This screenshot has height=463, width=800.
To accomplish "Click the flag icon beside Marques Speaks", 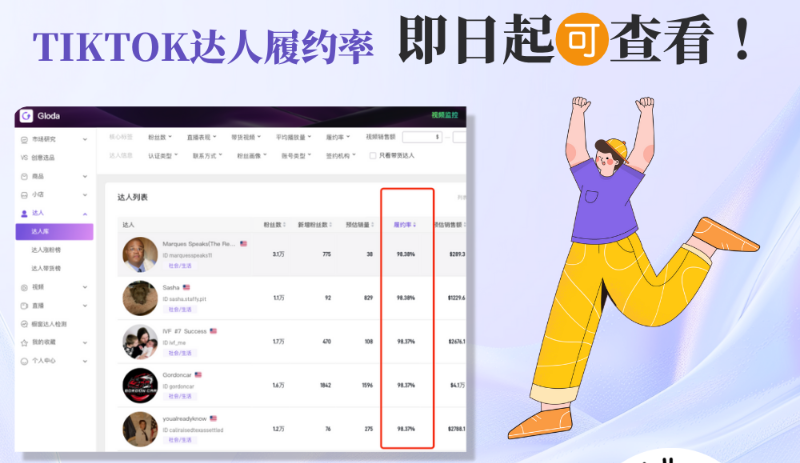I will [244, 244].
